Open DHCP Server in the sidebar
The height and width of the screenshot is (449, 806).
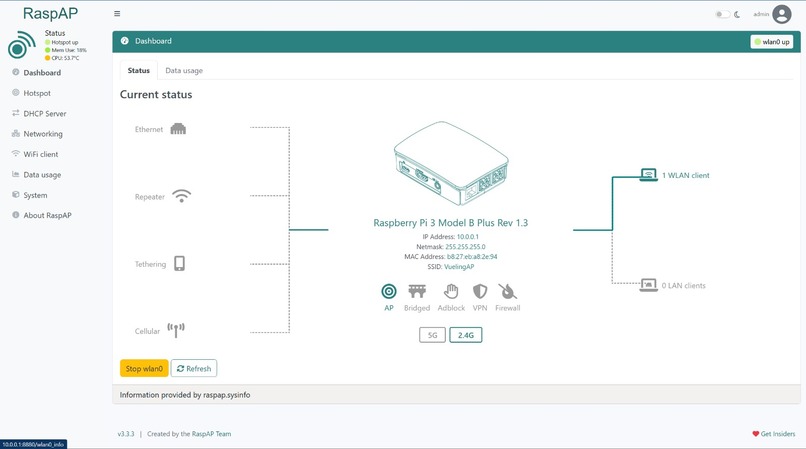pos(45,114)
